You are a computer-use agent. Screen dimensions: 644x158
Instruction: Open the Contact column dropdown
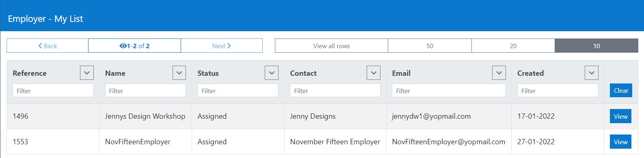tap(374, 73)
